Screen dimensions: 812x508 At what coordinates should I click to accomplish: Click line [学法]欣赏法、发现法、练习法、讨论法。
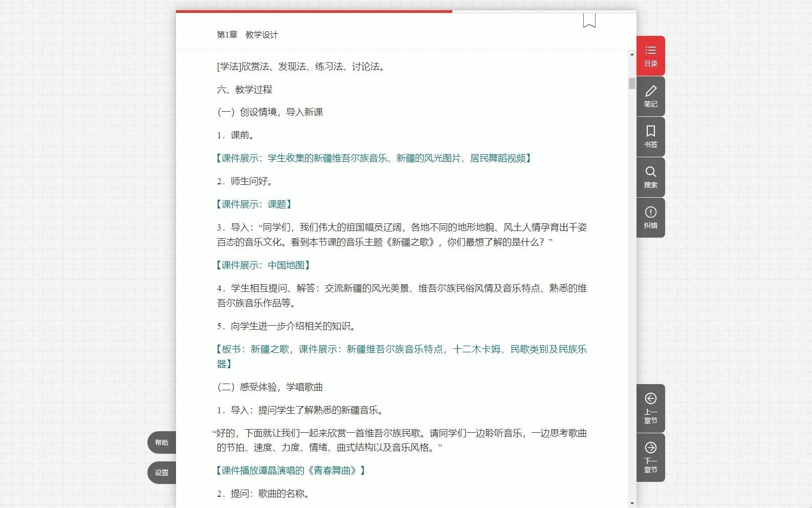pos(302,67)
